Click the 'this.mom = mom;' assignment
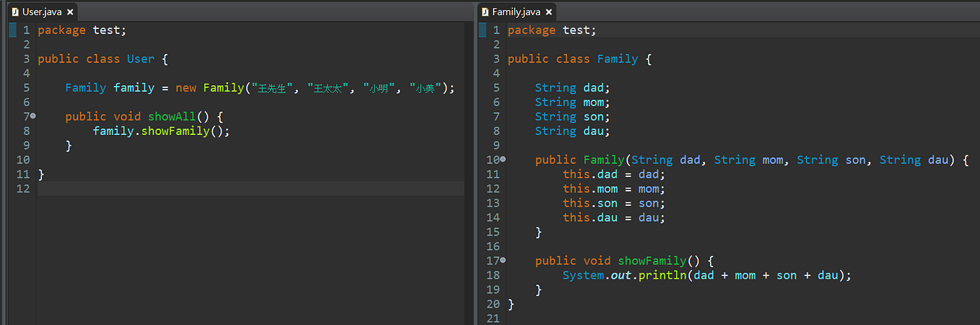The height and width of the screenshot is (325, 980). click(x=614, y=188)
